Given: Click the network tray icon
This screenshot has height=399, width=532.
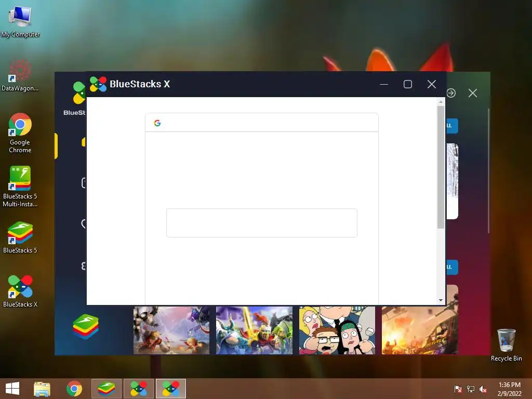Looking at the screenshot, I should [471, 389].
